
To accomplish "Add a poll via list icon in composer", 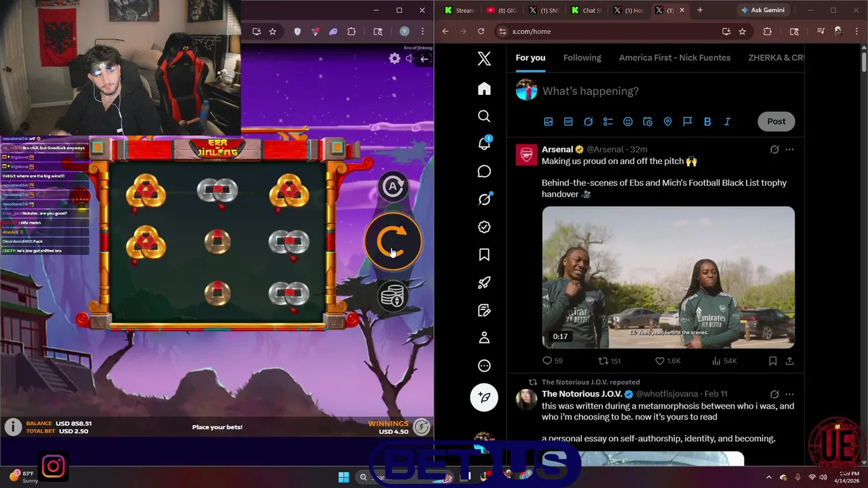I will [x=608, y=121].
